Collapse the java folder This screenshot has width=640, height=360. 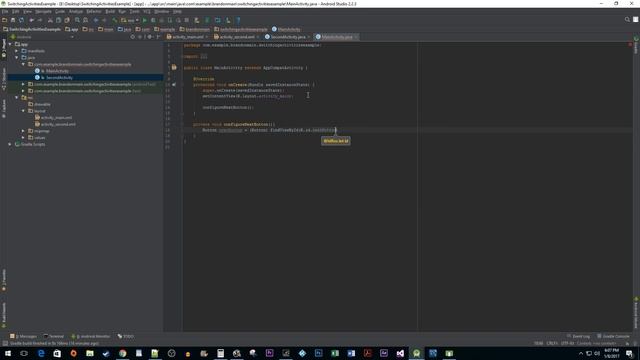pos(17,58)
